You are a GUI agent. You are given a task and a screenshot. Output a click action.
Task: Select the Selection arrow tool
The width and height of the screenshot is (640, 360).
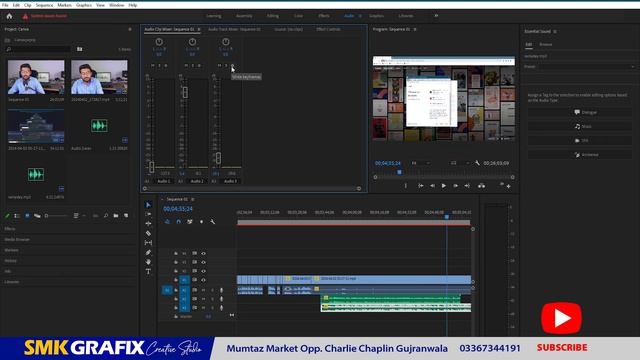pyautogui.click(x=148, y=204)
